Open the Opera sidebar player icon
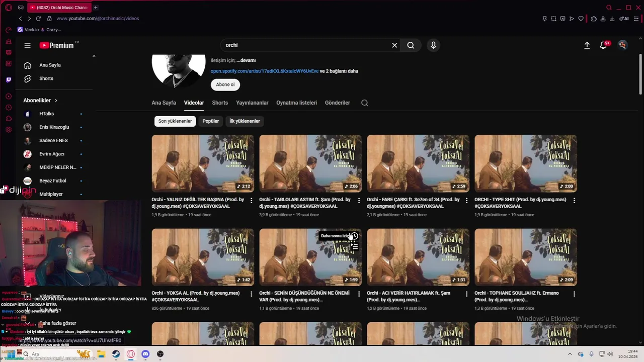 pos(9,97)
